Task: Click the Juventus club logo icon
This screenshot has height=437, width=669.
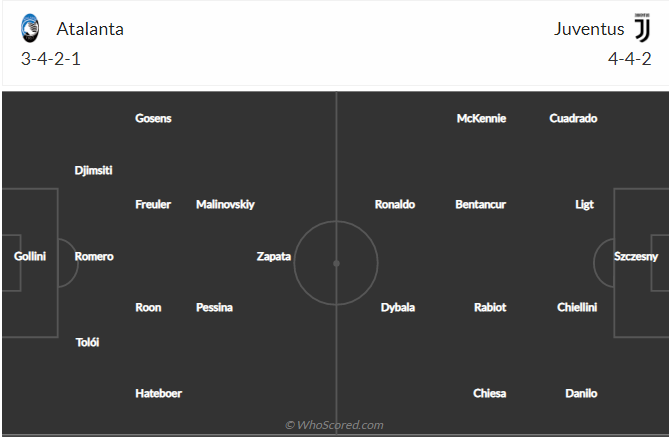Action: click(x=642, y=27)
